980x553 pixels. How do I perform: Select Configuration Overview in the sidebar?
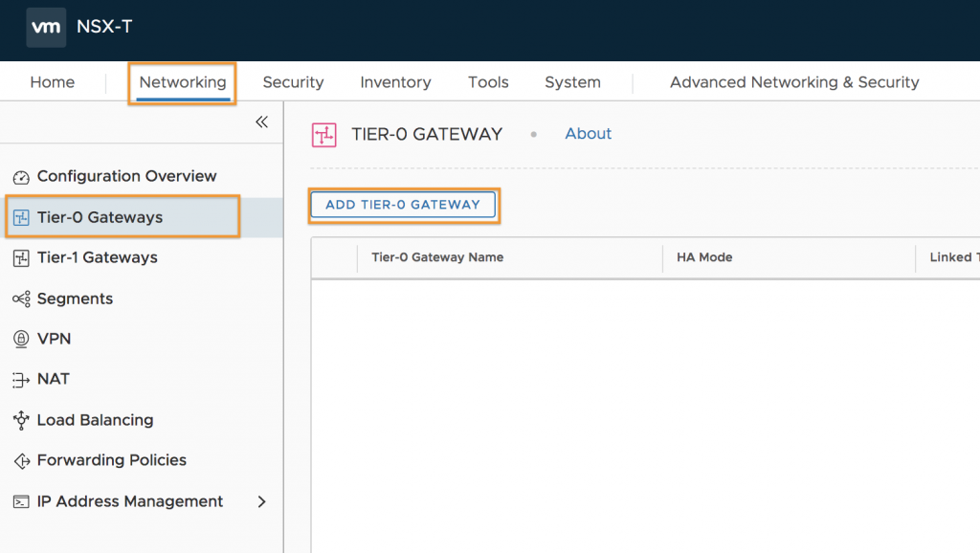[x=127, y=176]
